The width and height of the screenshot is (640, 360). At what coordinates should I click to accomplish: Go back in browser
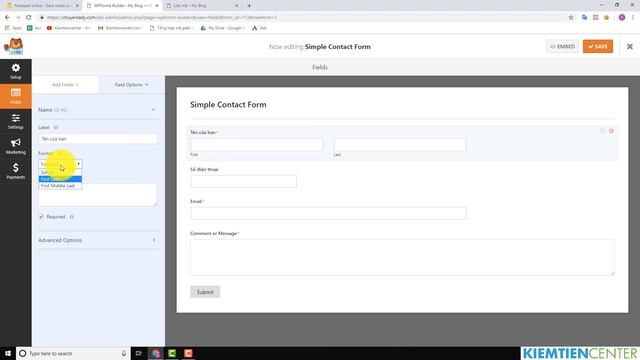(7, 18)
